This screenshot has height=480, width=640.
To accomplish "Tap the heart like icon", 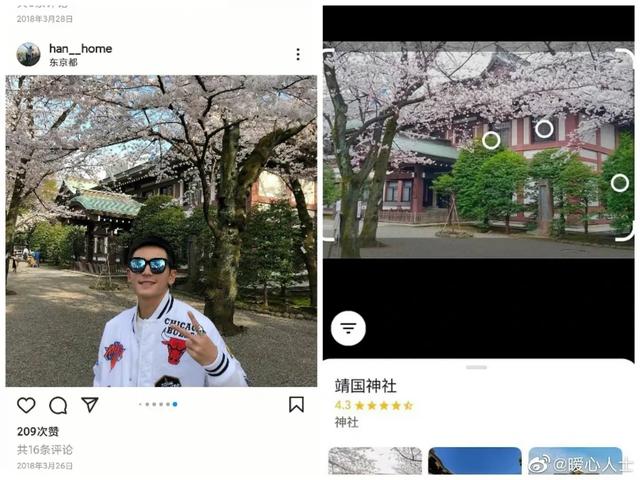I will pyautogui.click(x=26, y=405).
